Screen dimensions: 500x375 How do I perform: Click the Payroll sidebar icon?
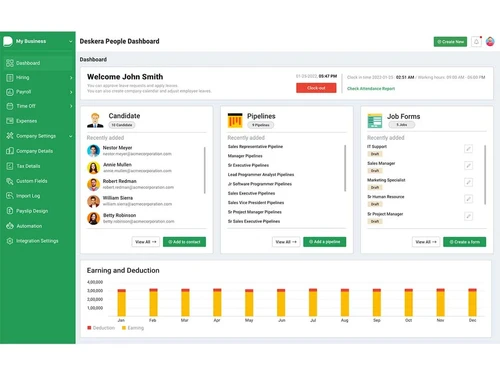[10, 92]
